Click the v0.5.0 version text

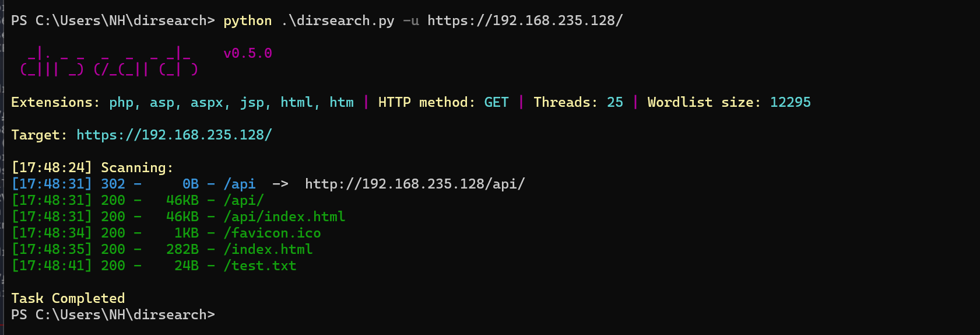coord(248,53)
